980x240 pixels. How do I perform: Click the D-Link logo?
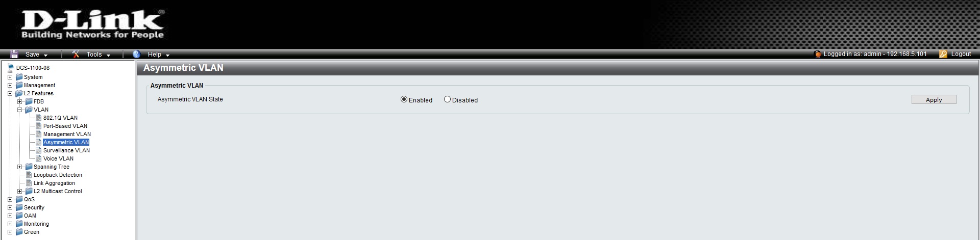point(93,24)
